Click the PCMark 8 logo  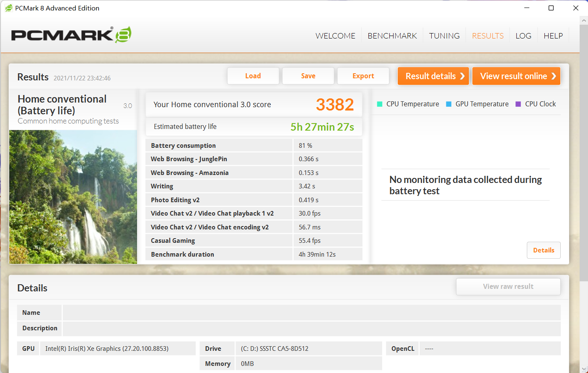click(x=71, y=35)
